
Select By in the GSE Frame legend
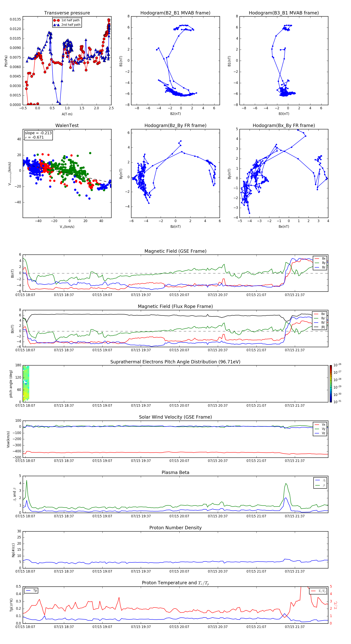coord(320,263)
